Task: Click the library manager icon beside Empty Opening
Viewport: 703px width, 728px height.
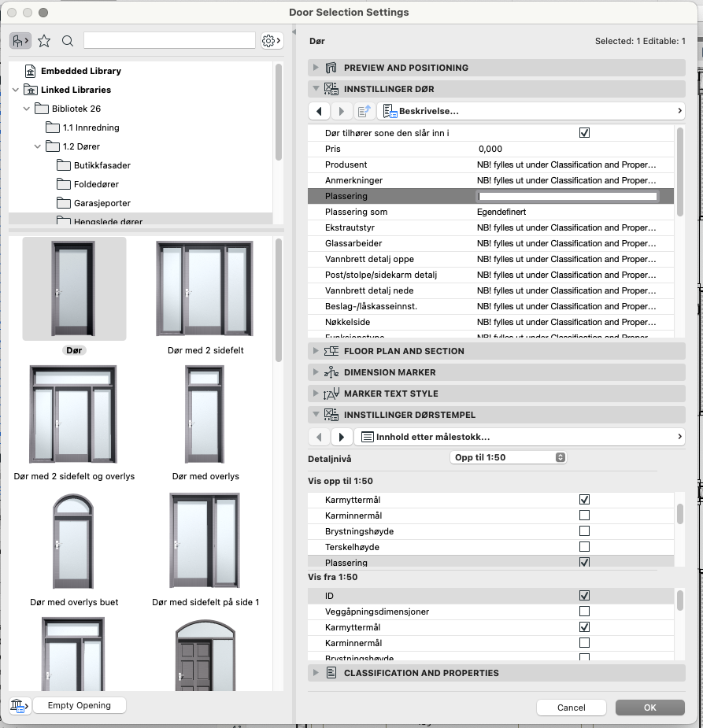Action: 19,705
